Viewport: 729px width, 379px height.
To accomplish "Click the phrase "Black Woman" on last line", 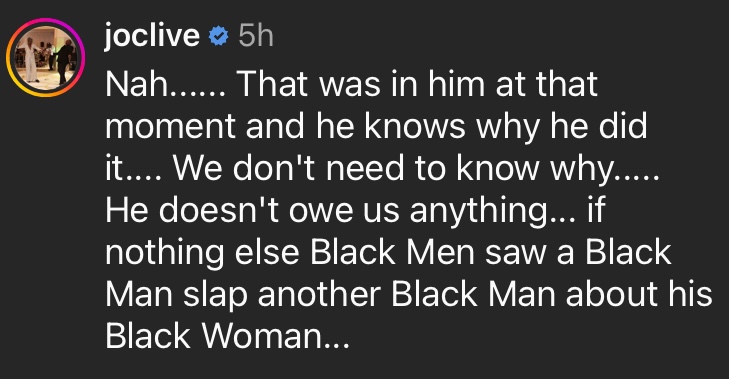I will 213,336.
